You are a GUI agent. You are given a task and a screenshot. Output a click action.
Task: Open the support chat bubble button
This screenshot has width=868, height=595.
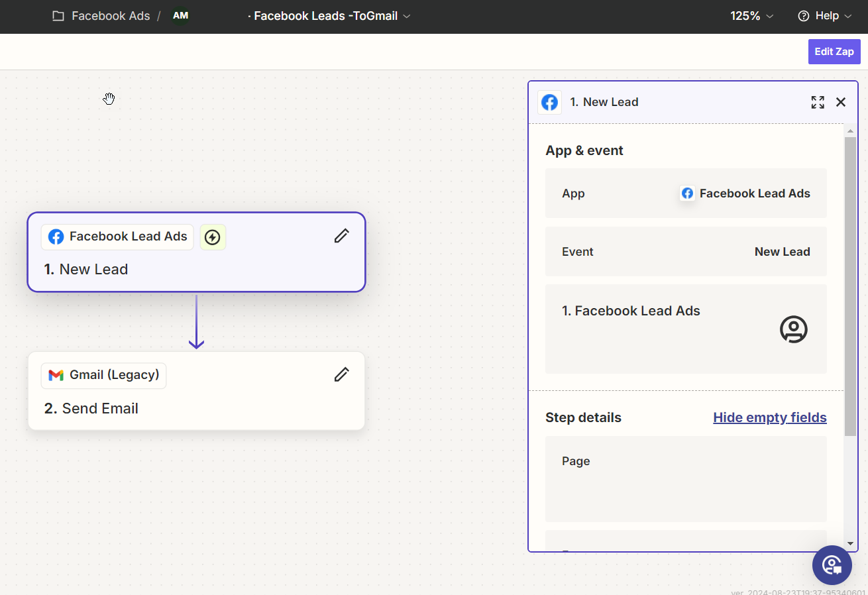point(832,565)
